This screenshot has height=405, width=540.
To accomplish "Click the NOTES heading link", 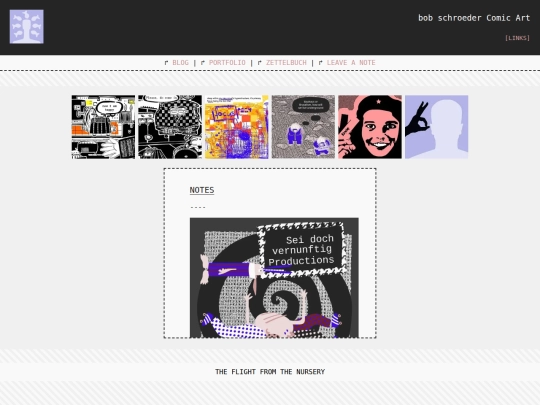I will (202, 190).
